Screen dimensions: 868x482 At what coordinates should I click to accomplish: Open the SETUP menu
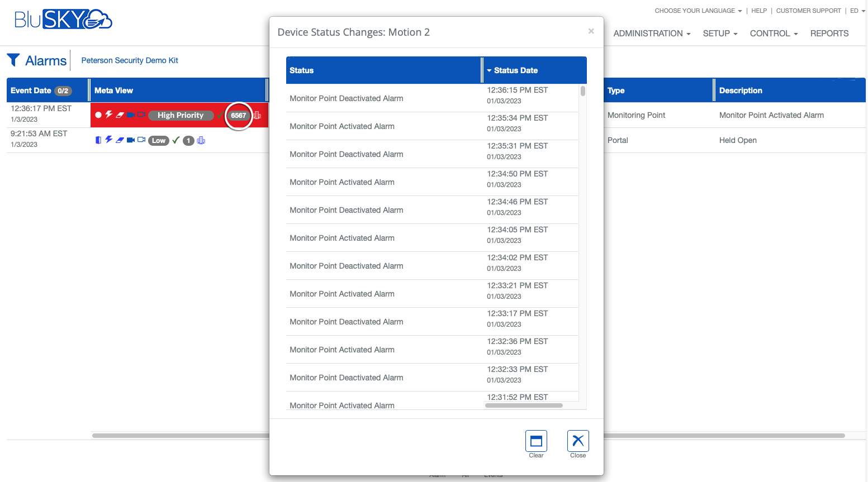[x=719, y=34]
